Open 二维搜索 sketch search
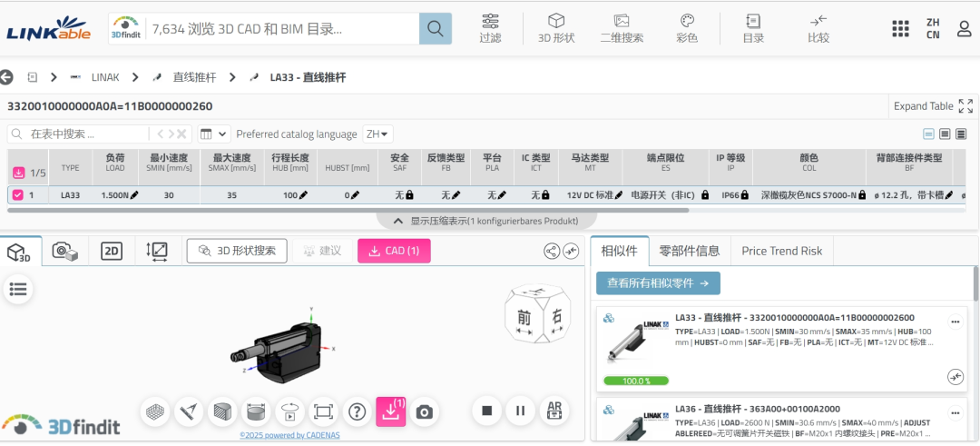 point(622,28)
